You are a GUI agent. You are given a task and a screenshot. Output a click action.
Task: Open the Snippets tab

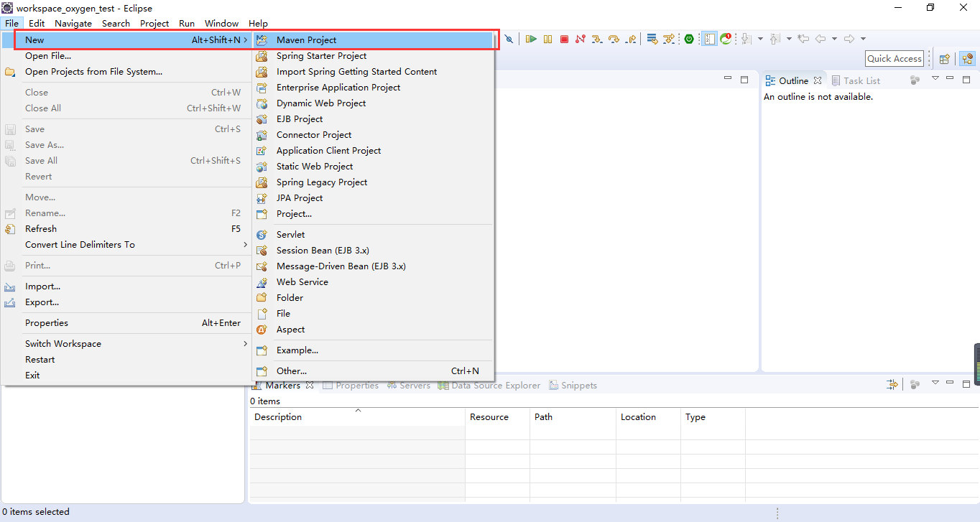[x=573, y=385]
